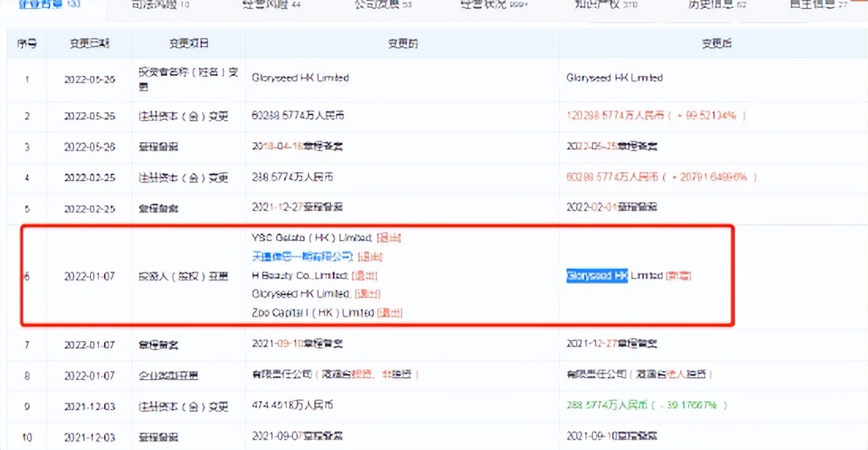Click highlighted Gloryseed HK text in row 6

tap(597, 276)
